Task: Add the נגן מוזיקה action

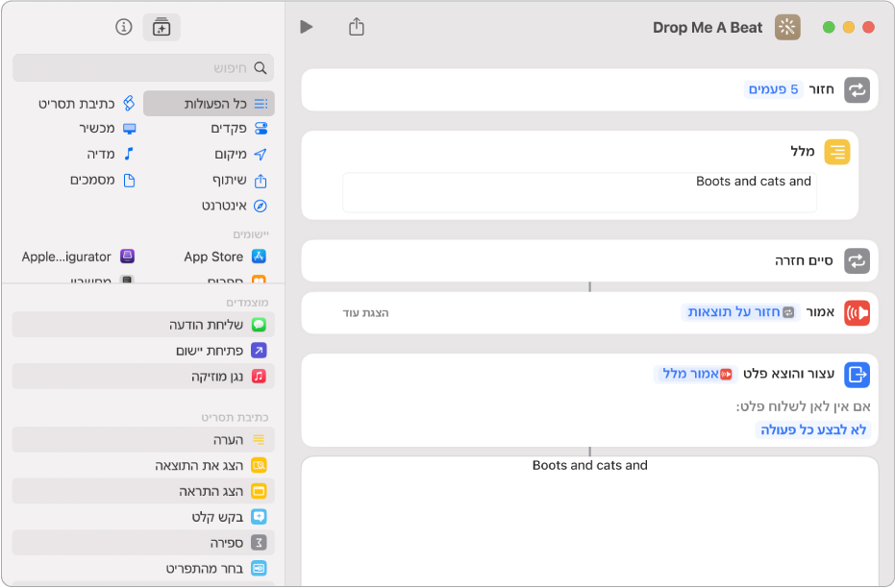Action: coord(143,377)
